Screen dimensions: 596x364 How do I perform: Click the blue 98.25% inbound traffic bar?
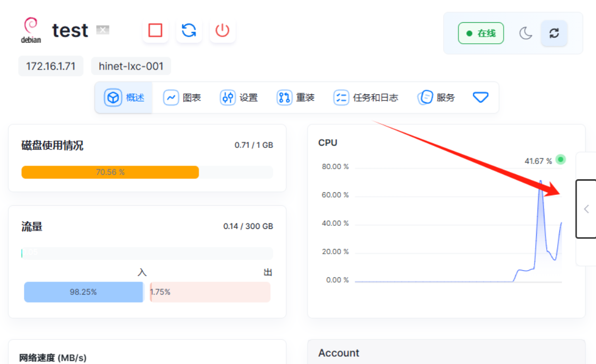(83, 292)
